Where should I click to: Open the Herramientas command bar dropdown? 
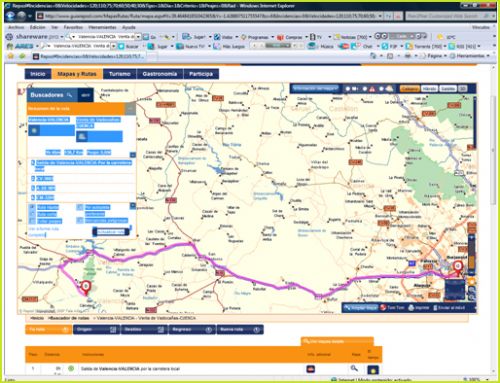[x=470, y=56]
